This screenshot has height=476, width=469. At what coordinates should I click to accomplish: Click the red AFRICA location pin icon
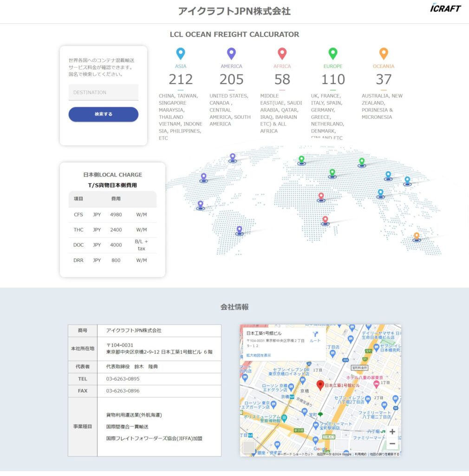[x=282, y=53]
